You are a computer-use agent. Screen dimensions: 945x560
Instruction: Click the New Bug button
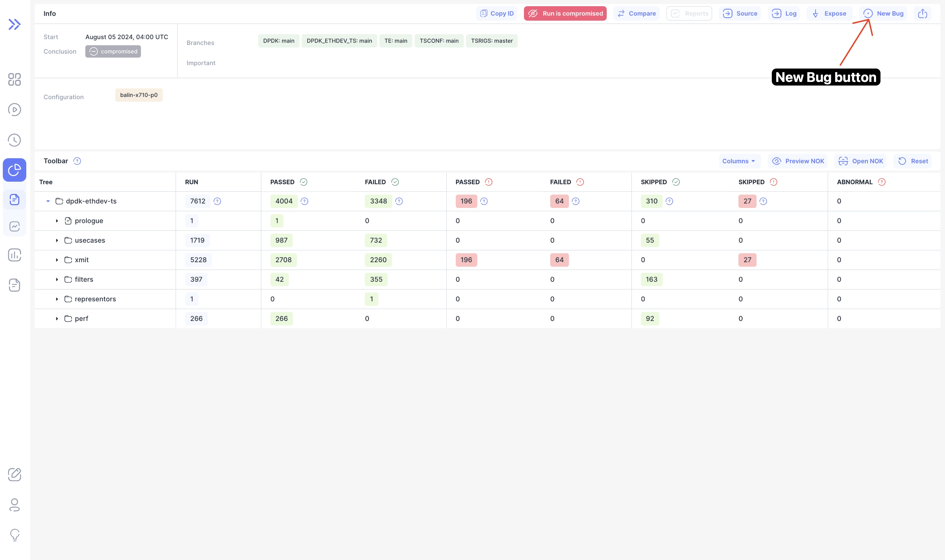[x=883, y=14]
